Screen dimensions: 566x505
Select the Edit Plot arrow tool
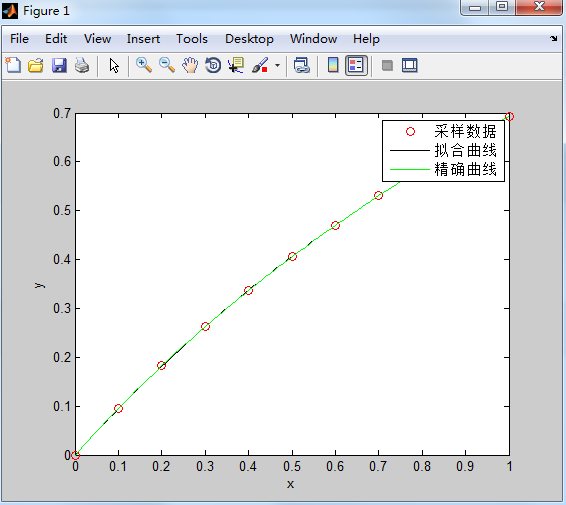[x=114, y=66]
